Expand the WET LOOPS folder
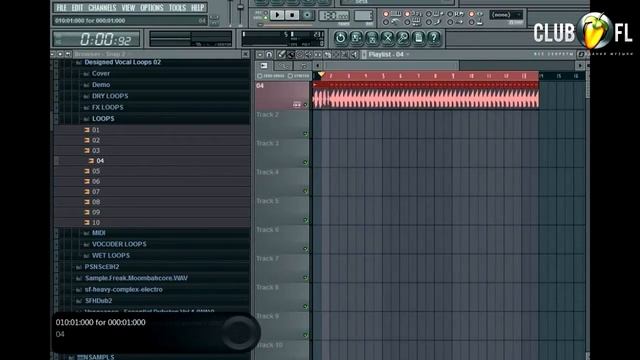Screen dimensions: 640x360 click(111, 256)
